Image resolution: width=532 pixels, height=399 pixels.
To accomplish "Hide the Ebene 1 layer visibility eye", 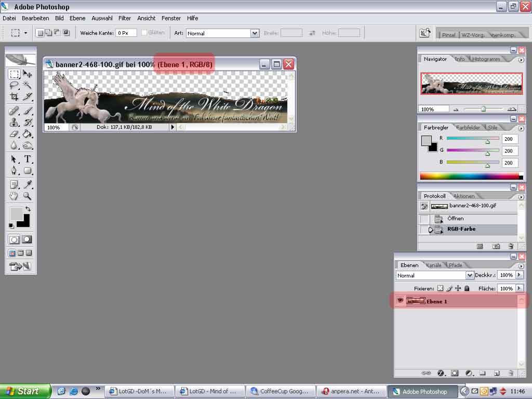I will pos(400,301).
